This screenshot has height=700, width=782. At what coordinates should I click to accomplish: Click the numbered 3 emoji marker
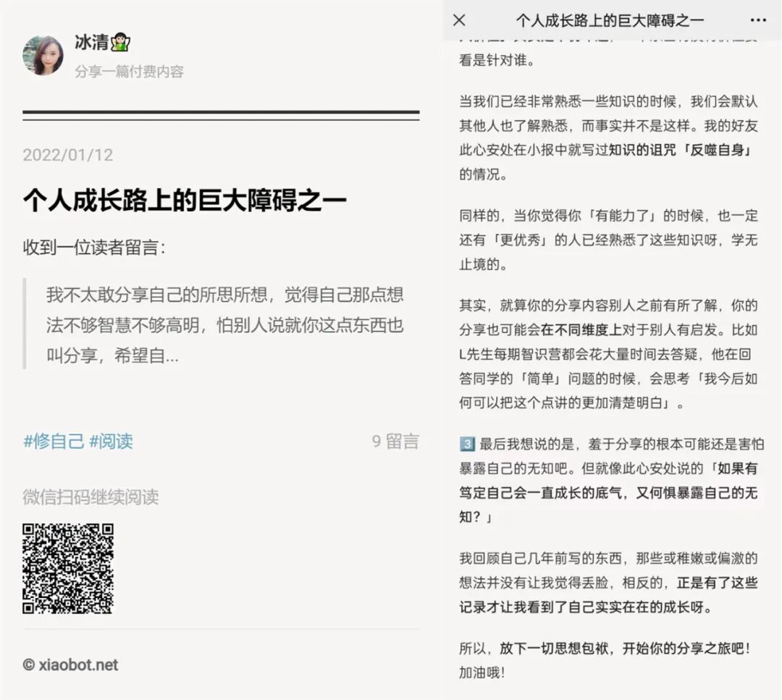click(467, 444)
